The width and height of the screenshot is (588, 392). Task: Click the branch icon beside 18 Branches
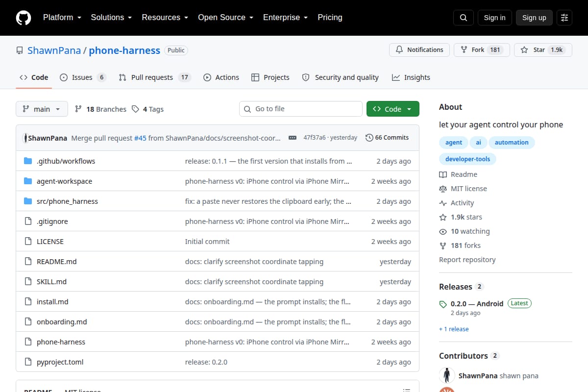(78, 109)
